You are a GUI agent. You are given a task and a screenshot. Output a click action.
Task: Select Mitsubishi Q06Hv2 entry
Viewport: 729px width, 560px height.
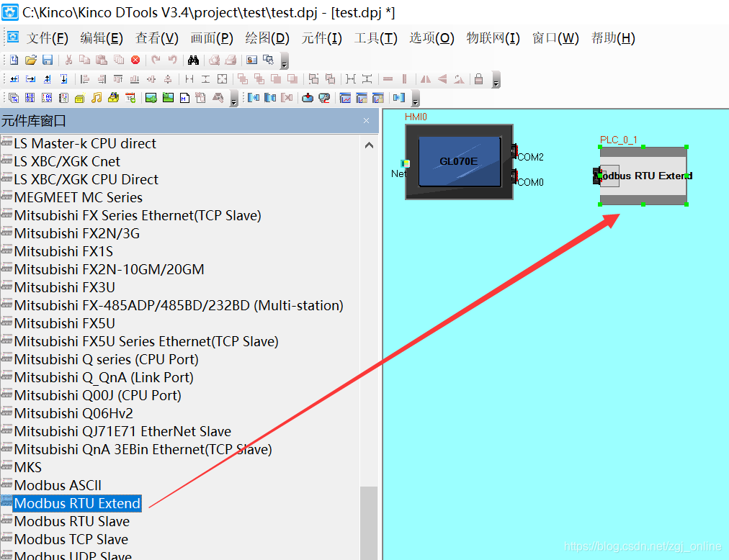coord(73,414)
